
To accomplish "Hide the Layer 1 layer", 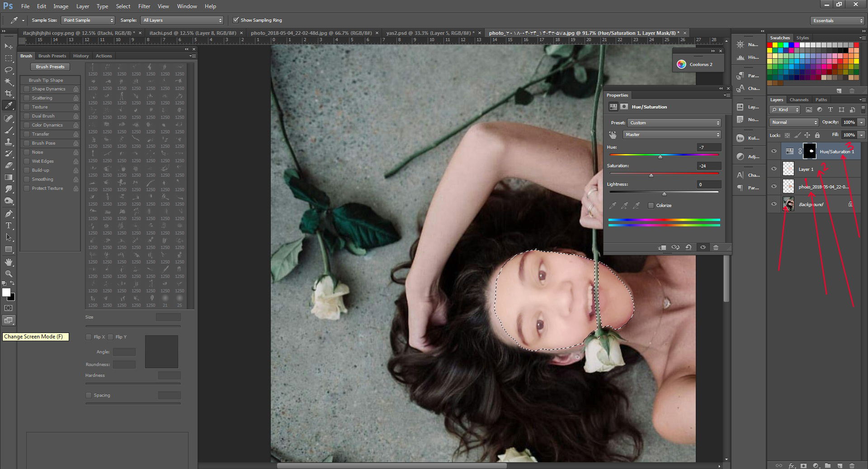I will point(774,169).
